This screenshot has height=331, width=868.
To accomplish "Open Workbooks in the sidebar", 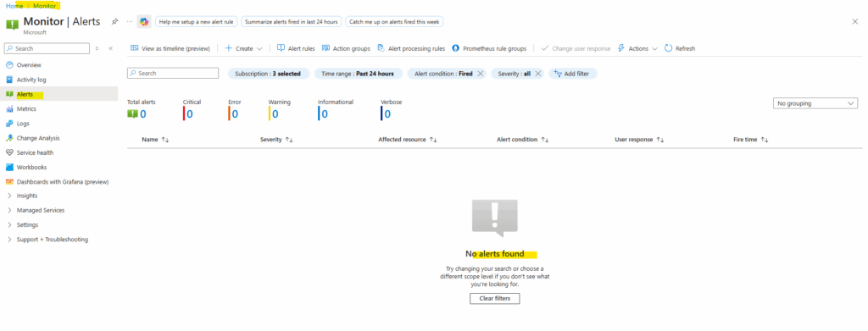I will (31, 167).
